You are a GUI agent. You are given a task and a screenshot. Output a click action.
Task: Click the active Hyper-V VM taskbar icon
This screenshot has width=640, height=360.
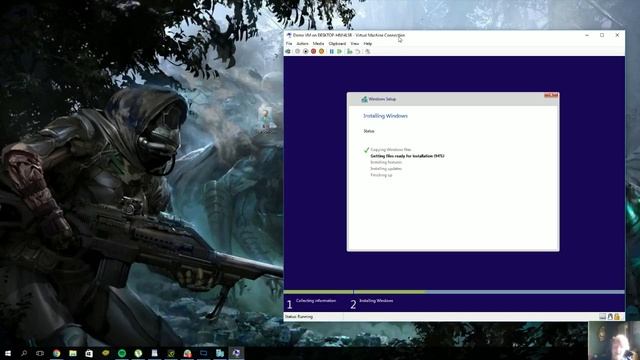tap(236, 353)
